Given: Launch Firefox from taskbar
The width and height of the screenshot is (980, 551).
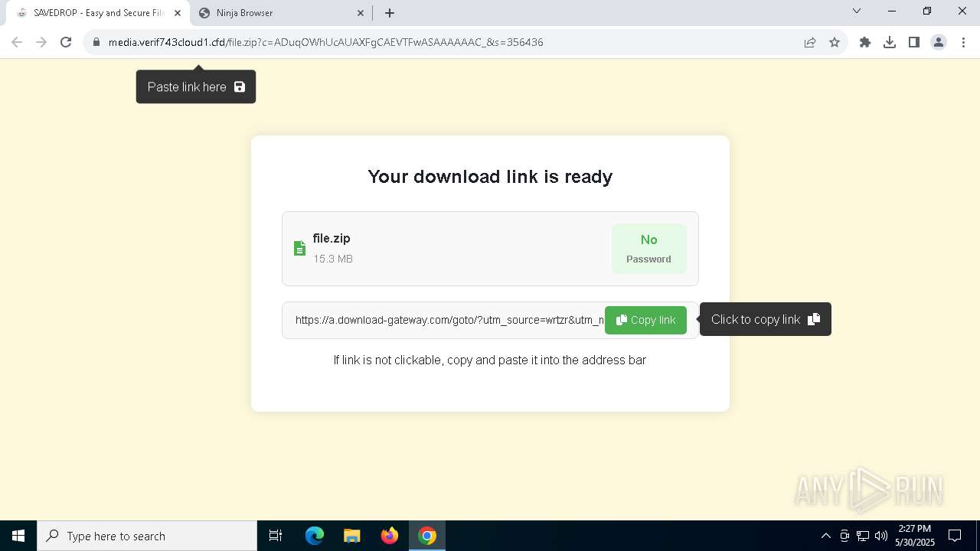Looking at the screenshot, I should click(390, 536).
